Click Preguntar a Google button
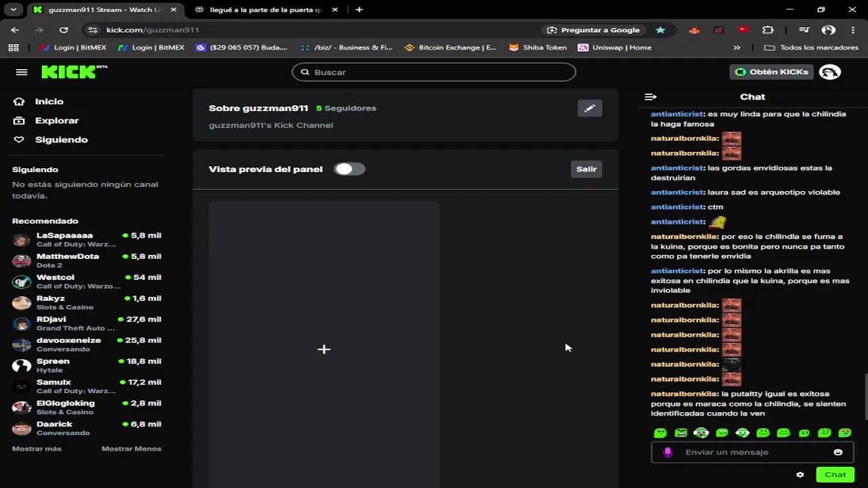 point(593,30)
